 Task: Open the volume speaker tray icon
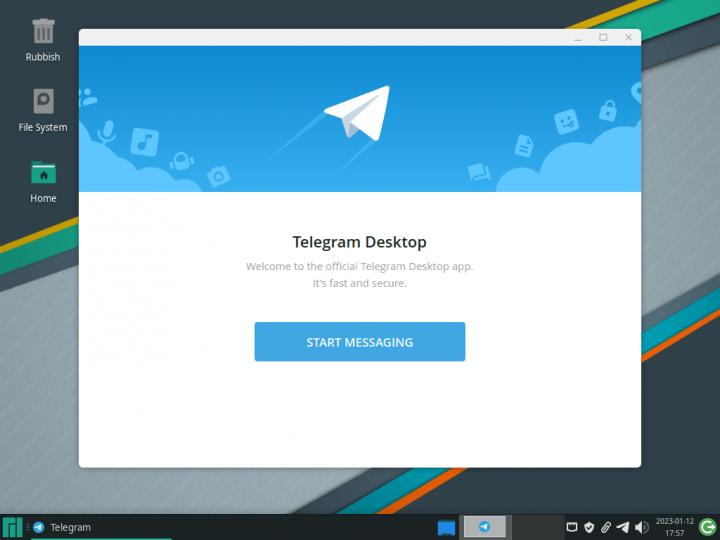[x=641, y=527]
